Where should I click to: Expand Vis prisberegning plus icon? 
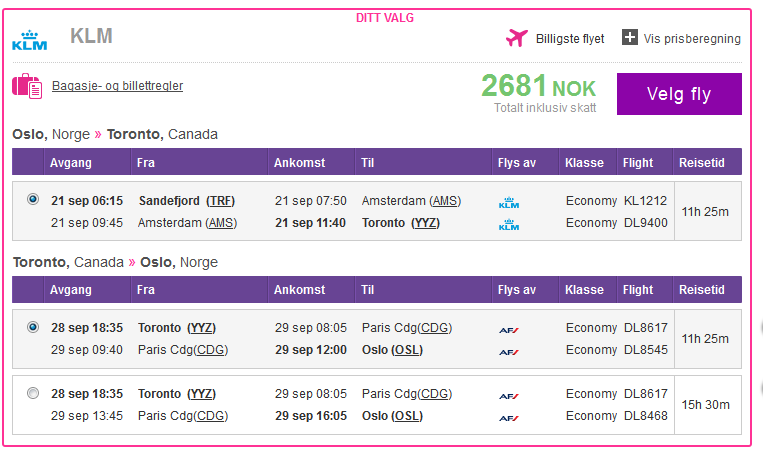coord(630,37)
